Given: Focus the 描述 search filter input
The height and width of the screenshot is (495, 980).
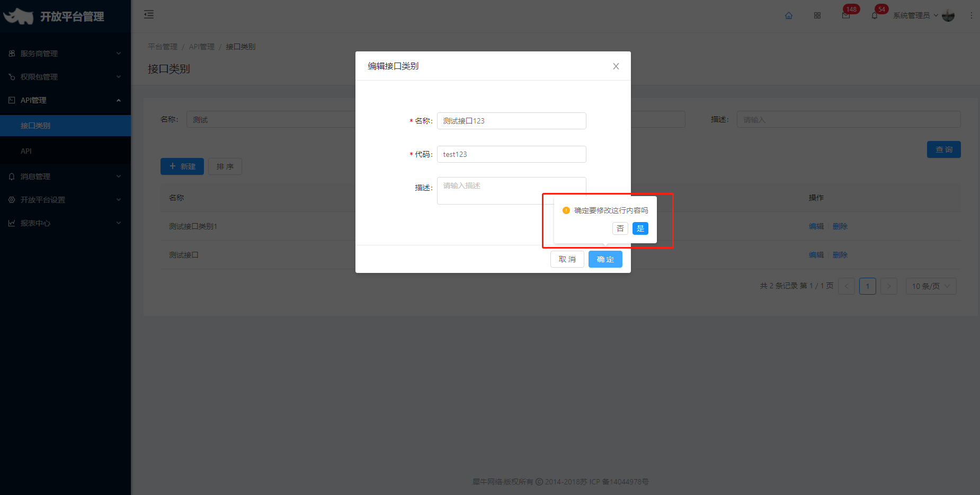Looking at the screenshot, I should click(x=849, y=120).
